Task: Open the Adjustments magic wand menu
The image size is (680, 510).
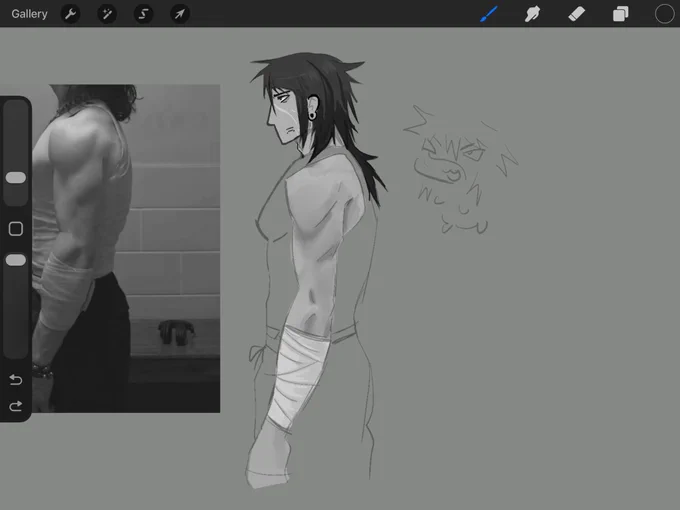Action: tap(107, 14)
